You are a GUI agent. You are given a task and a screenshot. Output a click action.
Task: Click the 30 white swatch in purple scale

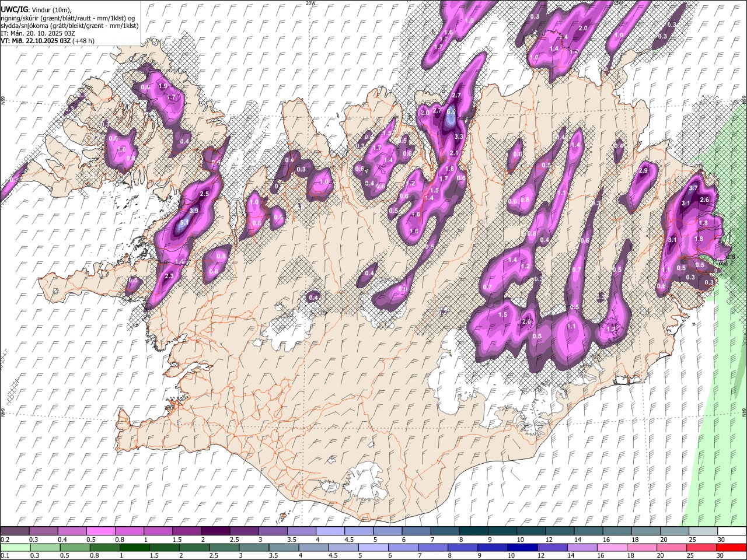tap(732, 531)
